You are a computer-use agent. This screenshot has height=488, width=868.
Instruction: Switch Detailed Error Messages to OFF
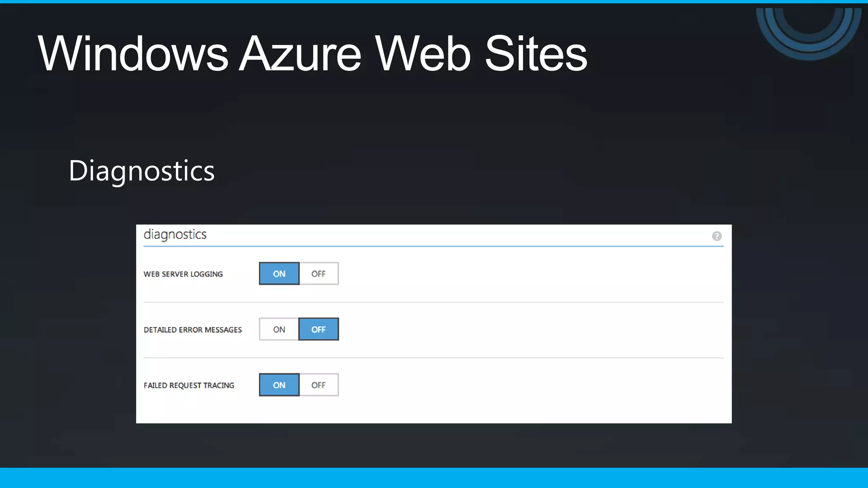pos(319,329)
